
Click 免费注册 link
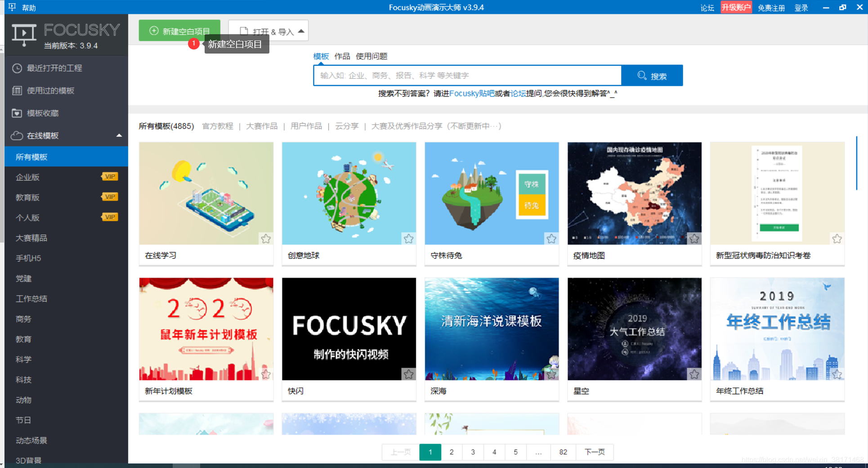[x=771, y=8]
